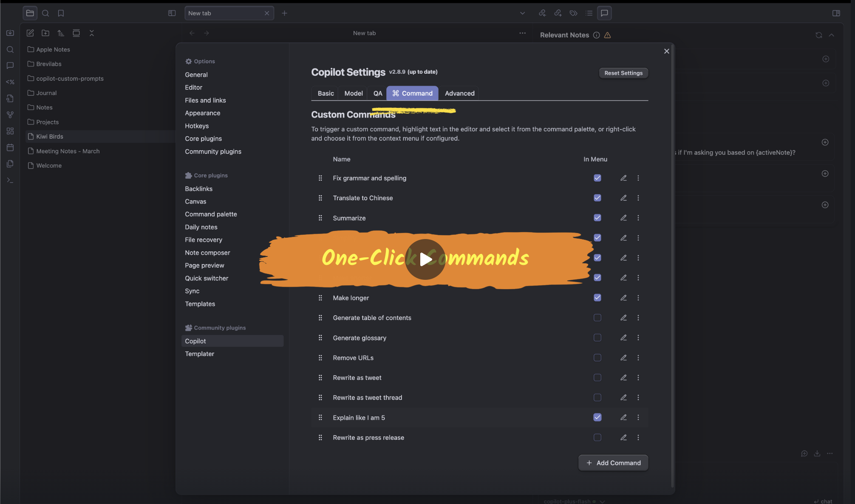Uncheck In Menu for Explain like I am 5

pyautogui.click(x=597, y=417)
